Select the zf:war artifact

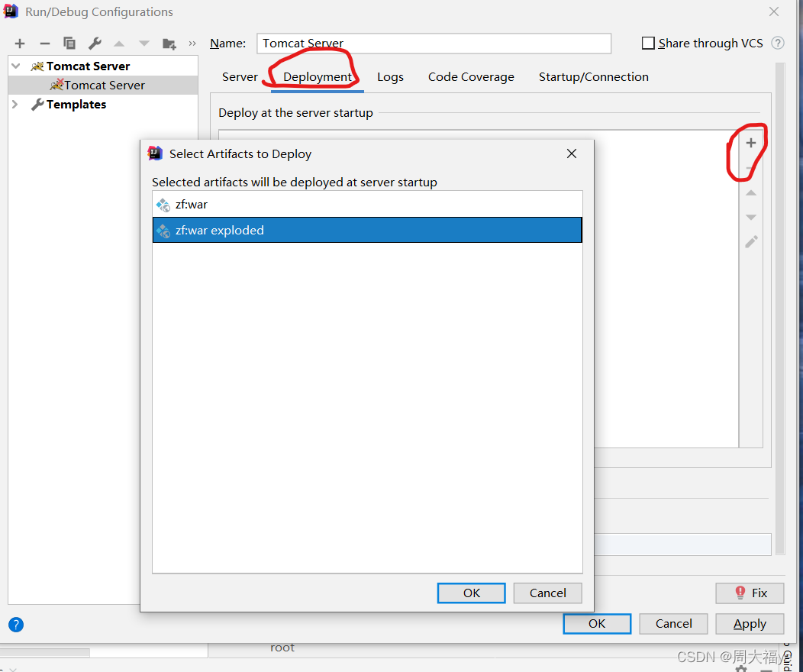click(367, 205)
